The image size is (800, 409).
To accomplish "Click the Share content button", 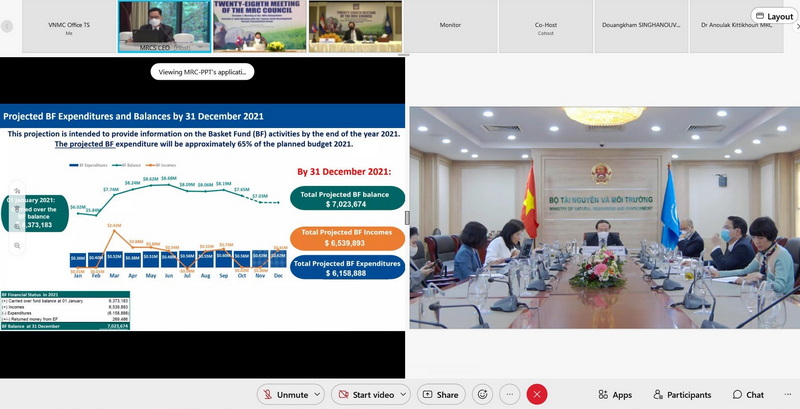I will click(440, 394).
